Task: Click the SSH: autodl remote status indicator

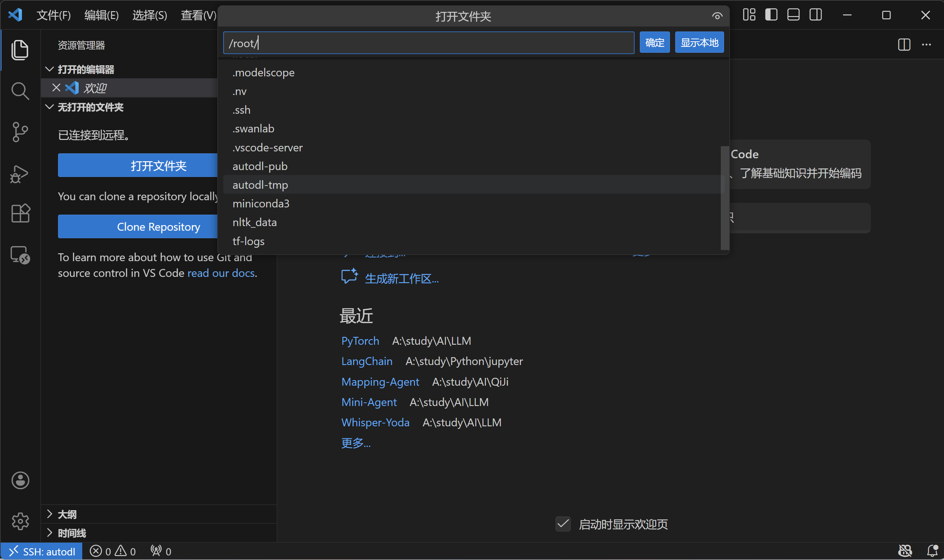Action: click(x=42, y=552)
